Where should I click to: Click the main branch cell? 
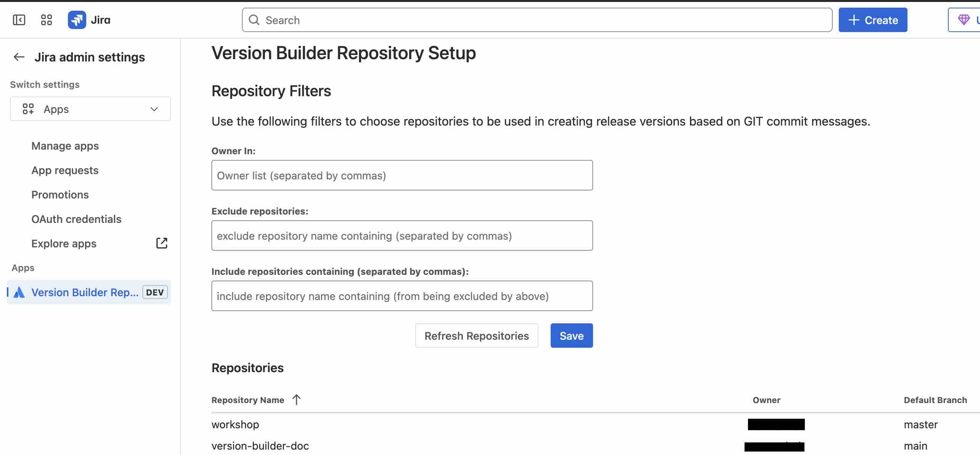916,446
